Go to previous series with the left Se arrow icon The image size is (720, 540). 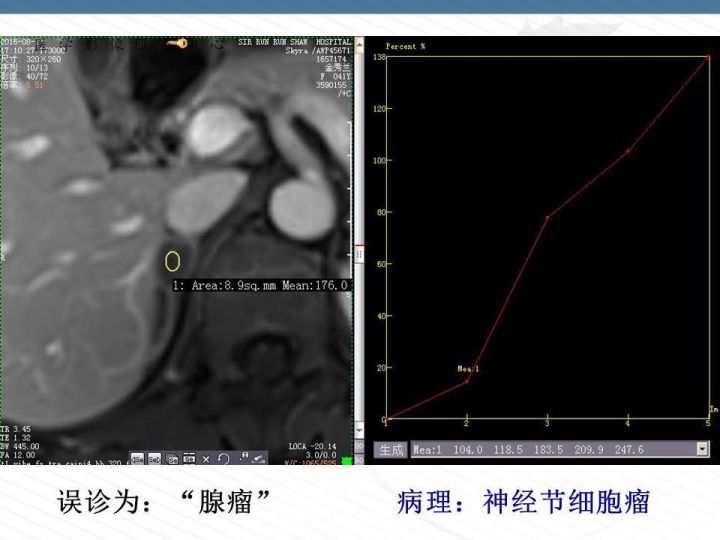(x=137, y=459)
